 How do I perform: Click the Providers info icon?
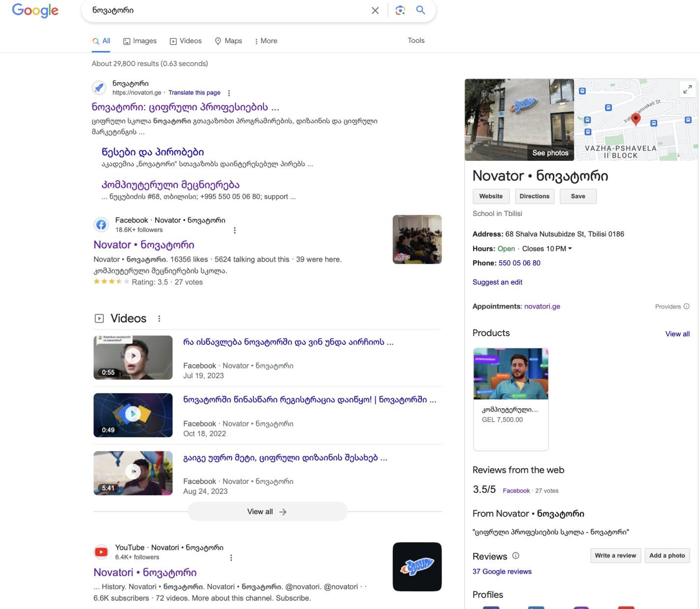click(686, 306)
